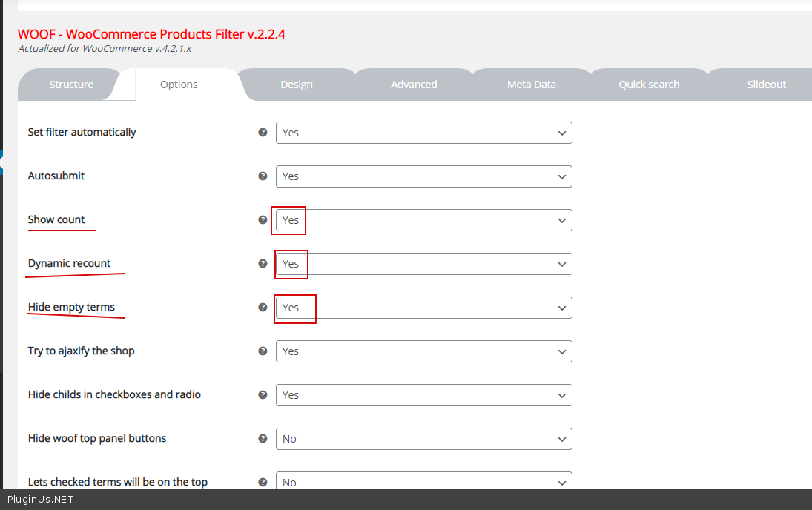The width and height of the screenshot is (812, 510).
Task: Expand the Hide empty terms dropdown
Action: click(x=423, y=308)
